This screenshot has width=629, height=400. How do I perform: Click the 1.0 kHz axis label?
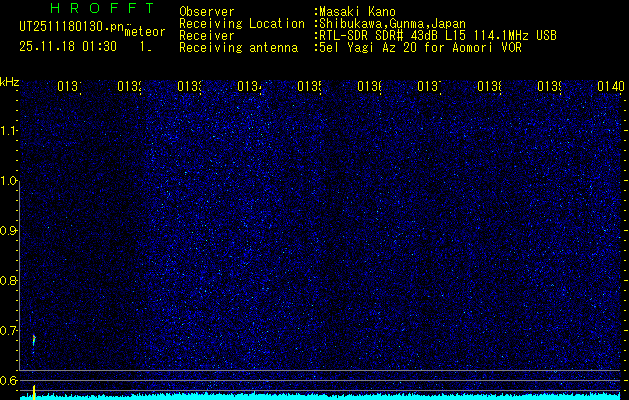point(9,181)
